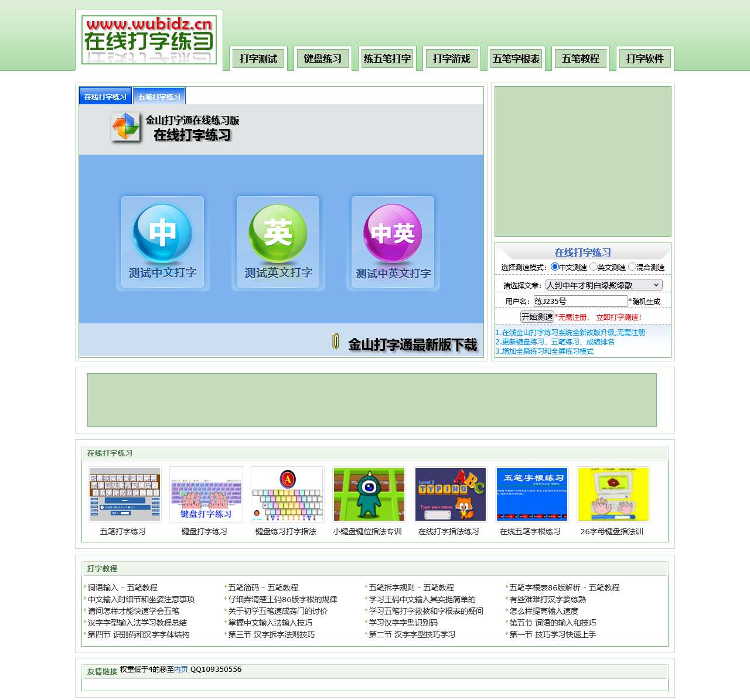Select the green 英 English typing test ball
The image size is (750, 700).
click(x=277, y=234)
